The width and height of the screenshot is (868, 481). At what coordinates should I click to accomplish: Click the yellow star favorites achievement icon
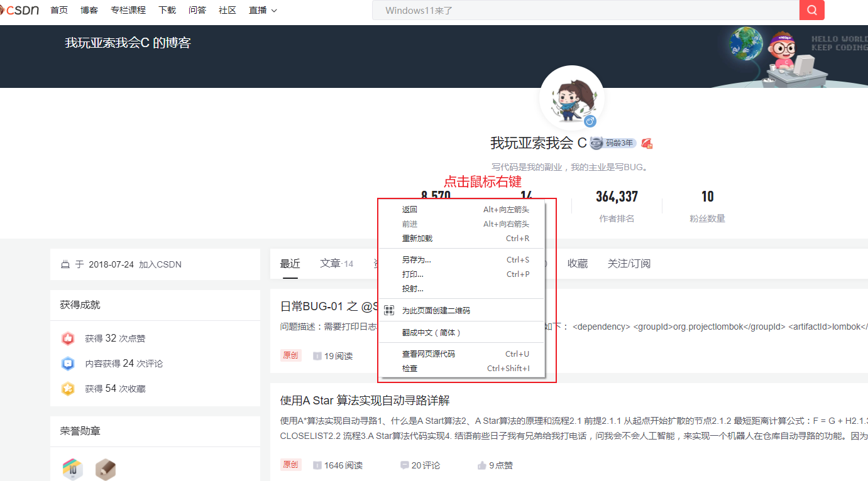pos(68,389)
